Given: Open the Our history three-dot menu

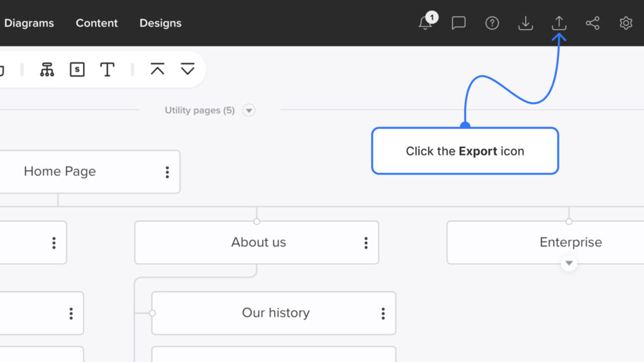Looking at the screenshot, I should tap(383, 314).
